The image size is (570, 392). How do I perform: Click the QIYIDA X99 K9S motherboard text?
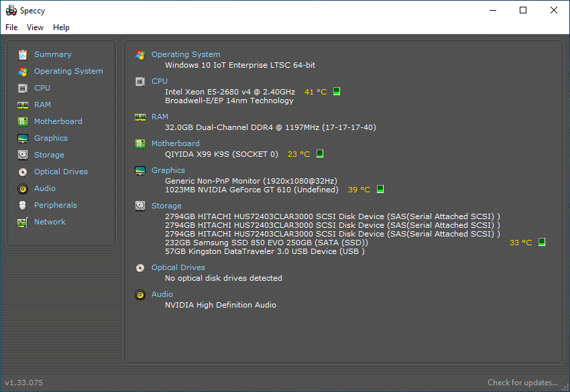pos(221,154)
